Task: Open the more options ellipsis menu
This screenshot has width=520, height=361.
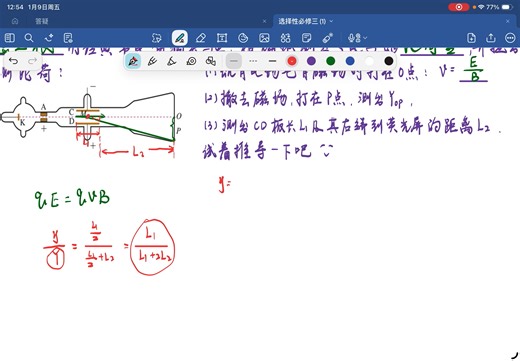Action: click(510, 38)
